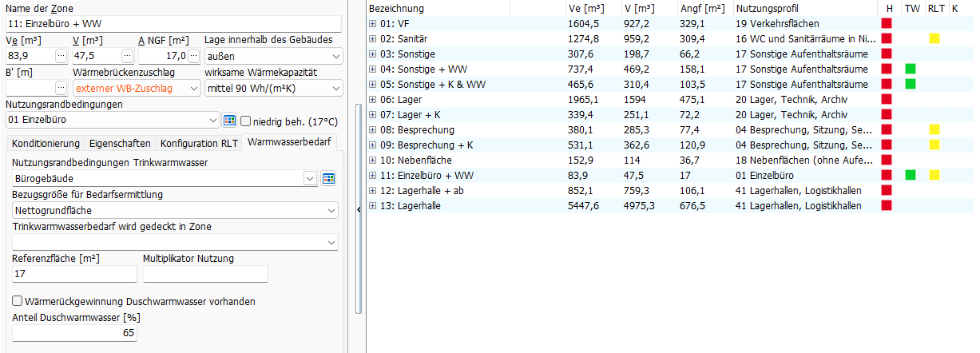Expand the 01: VF tree row

click(373, 24)
